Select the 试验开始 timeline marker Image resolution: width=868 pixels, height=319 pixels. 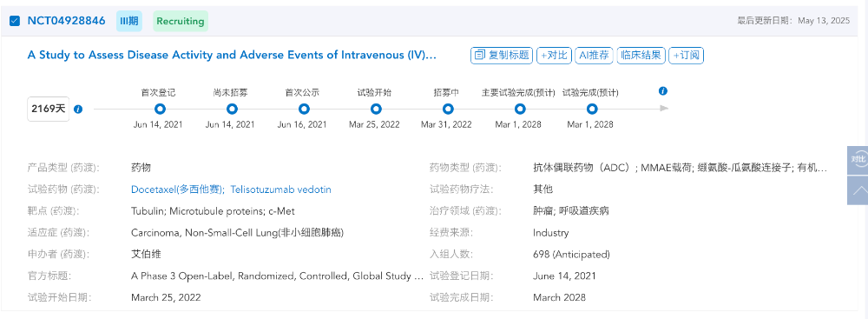point(376,109)
